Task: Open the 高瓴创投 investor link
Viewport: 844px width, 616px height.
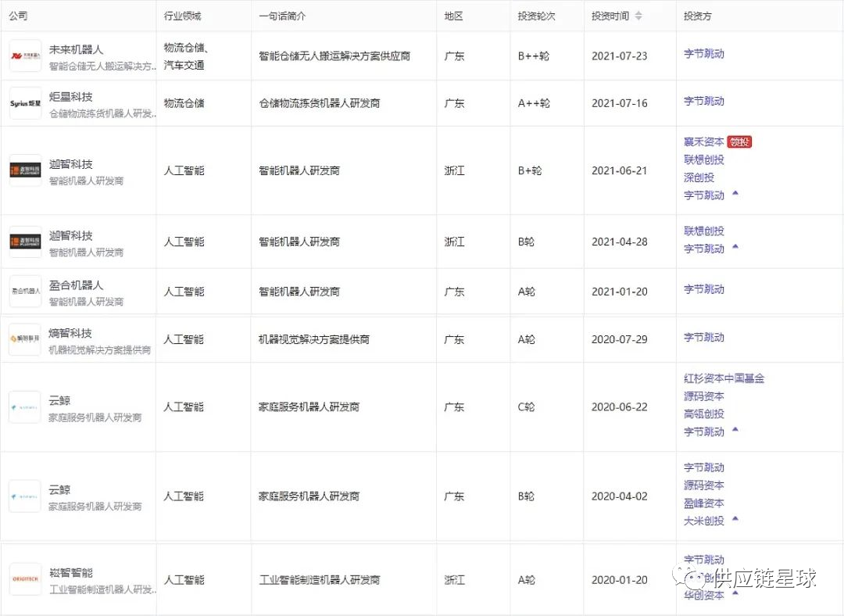Action: (x=704, y=414)
